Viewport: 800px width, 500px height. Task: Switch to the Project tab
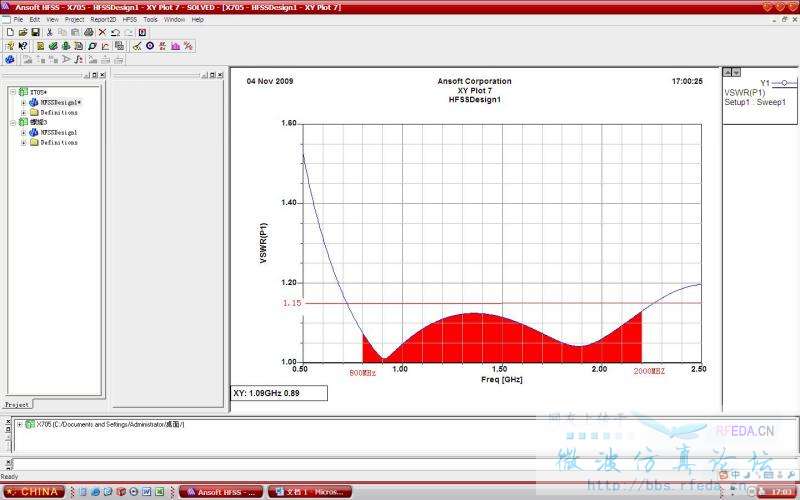[x=17, y=404]
